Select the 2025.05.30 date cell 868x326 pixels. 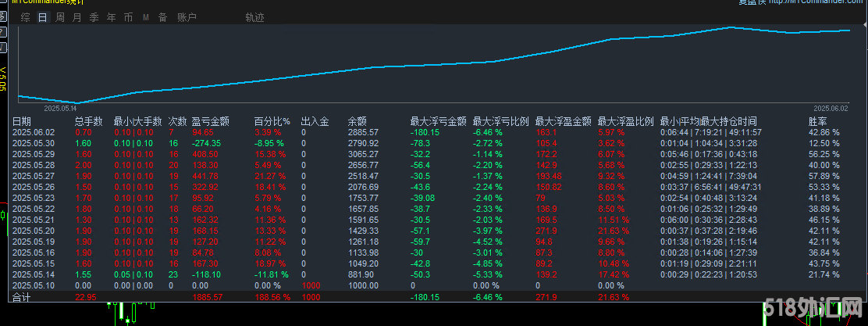click(x=34, y=144)
